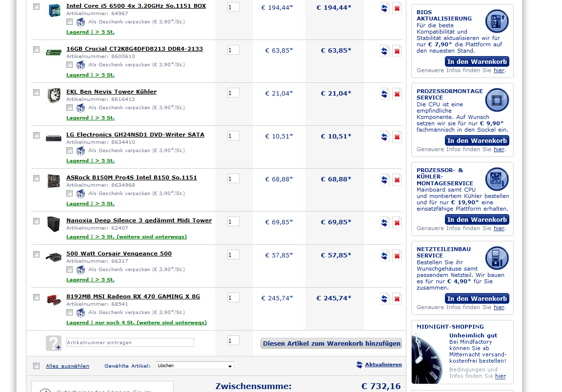The width and height of the screenshot is (562, 392).
Task: Click quantity field for MSI Radeon RX 470
Action: (x=233, y=298)
